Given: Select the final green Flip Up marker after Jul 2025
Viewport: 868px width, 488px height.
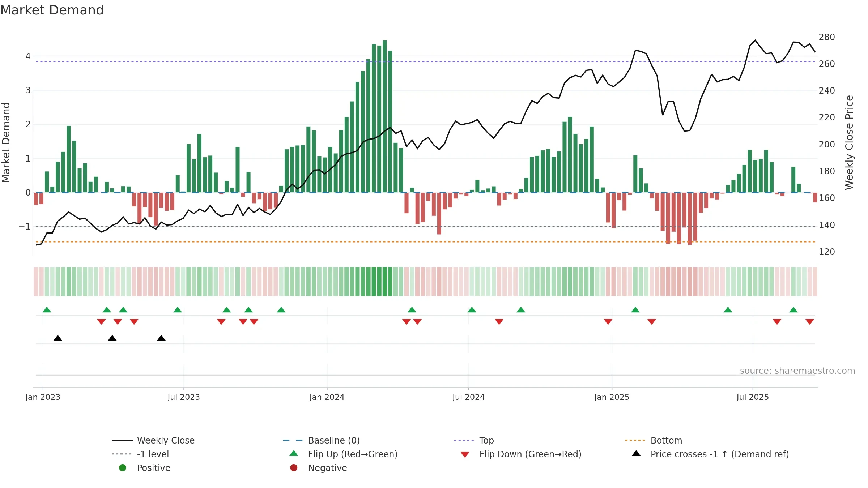Looking at the screenshot, I should click(x=793, y=310).
